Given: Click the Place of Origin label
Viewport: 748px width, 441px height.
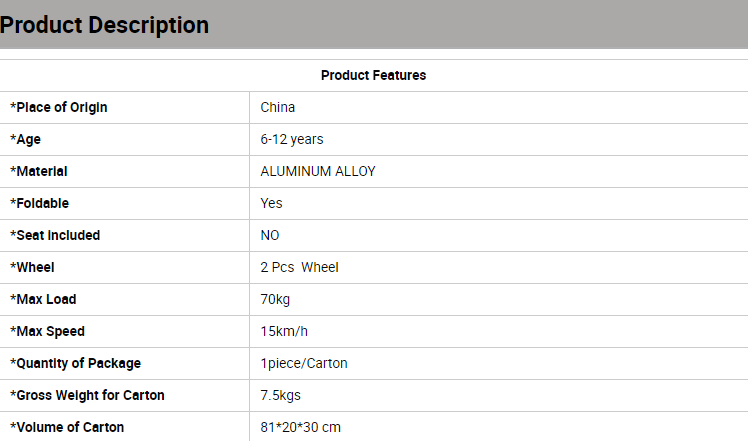Looking at the screenshot, I should pyautogui.click(x=59, y=107).
